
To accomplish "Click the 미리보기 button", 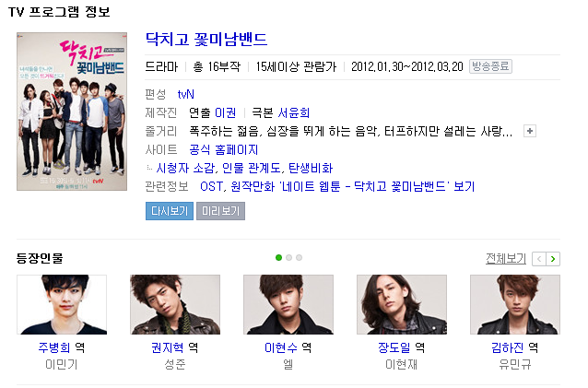I will click(x=221, y=211).
